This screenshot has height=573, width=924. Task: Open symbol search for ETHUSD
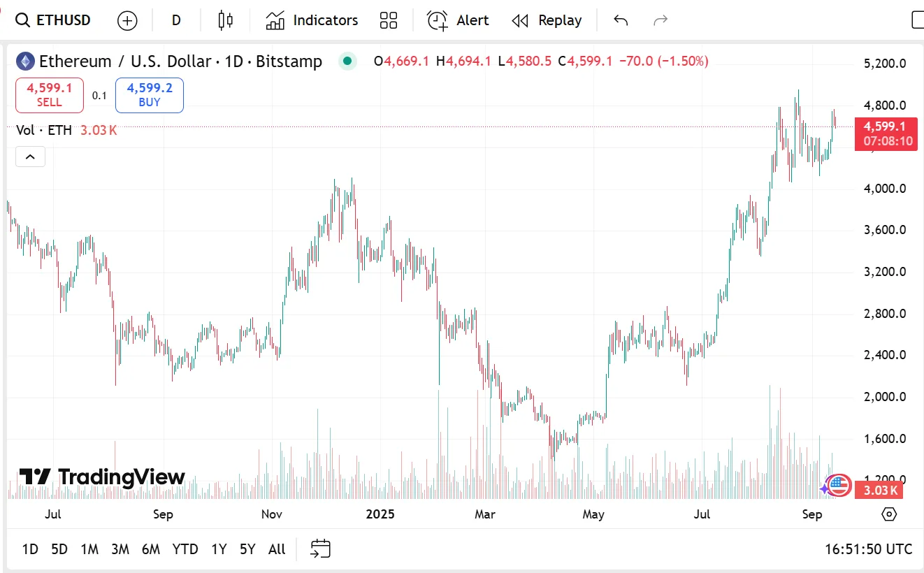coord(53,20)
